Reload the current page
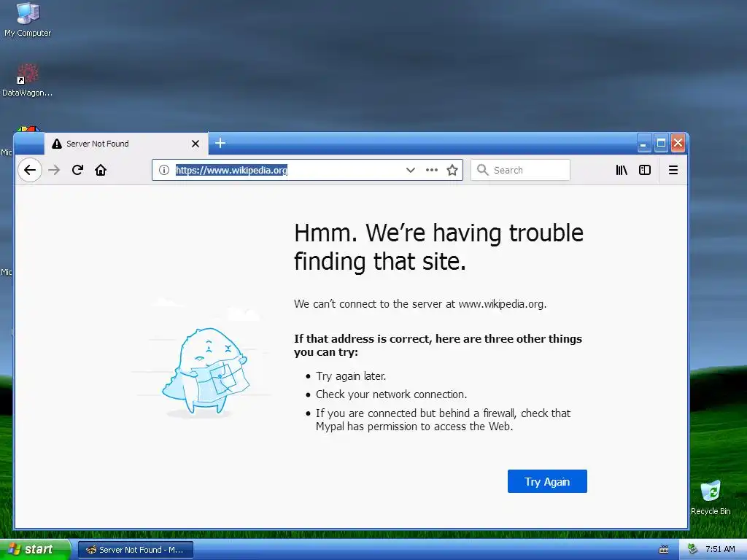 77,170
